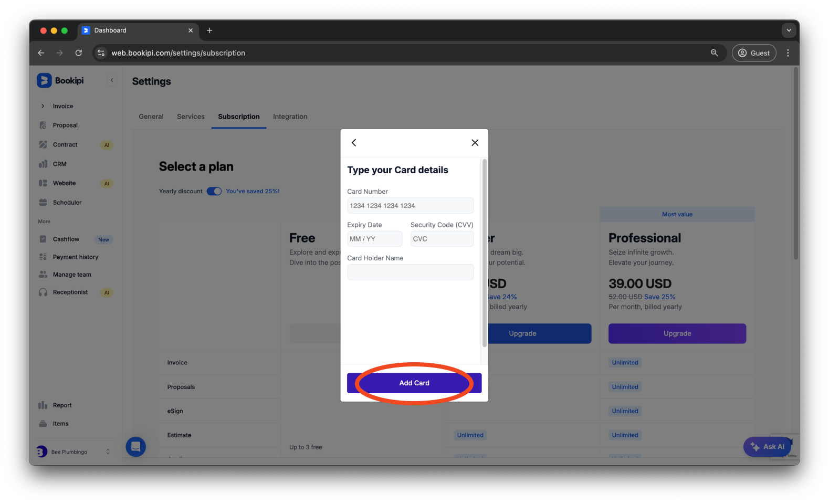Select the Subscription tab
This screenshot has height=504, width=829.
(239, 117)
